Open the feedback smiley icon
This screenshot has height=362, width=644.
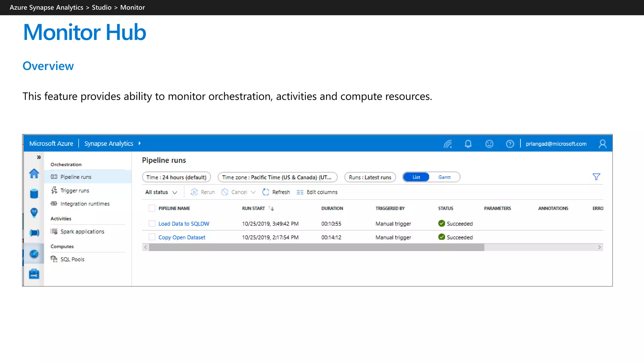tap(489, 144)
